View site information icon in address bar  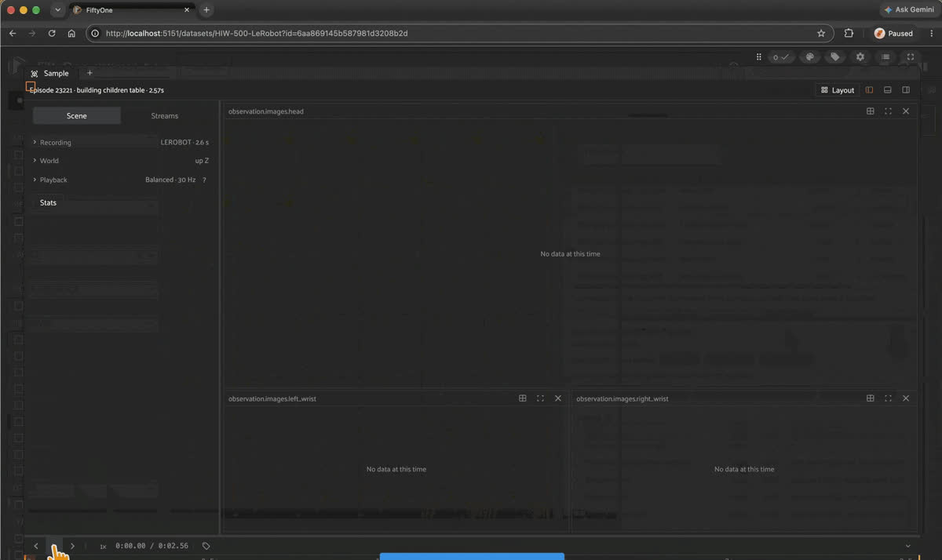click(96, 34)
